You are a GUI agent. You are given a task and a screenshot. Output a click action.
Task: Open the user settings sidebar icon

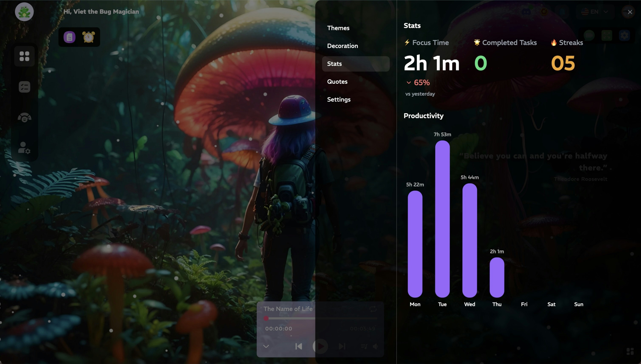pos(24,148)
